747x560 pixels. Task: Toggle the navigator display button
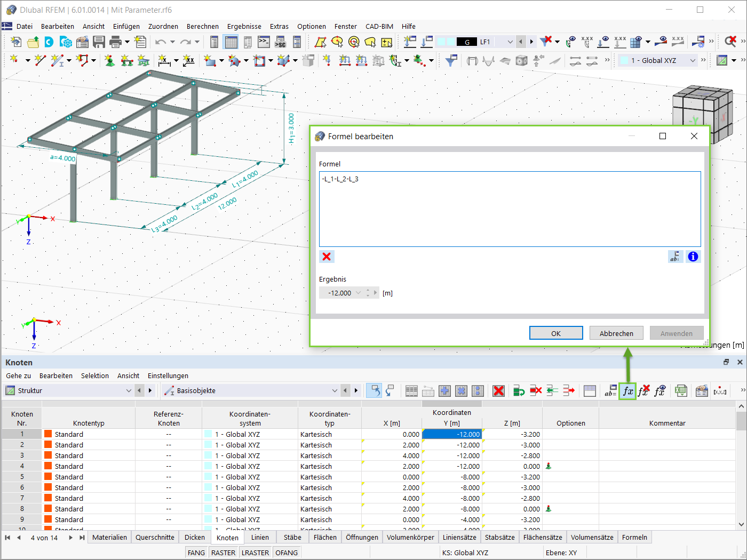(x=214, y=42)
